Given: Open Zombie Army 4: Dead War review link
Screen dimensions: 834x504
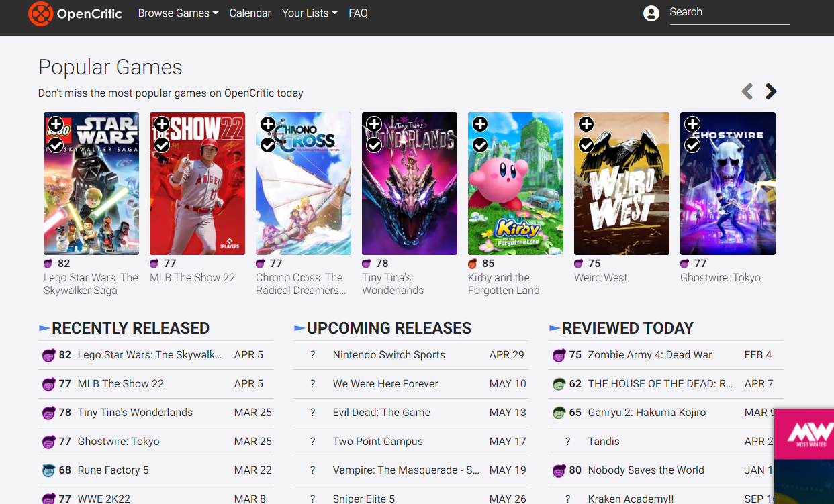Looking at the screenshot, I should tap(649, 355).
